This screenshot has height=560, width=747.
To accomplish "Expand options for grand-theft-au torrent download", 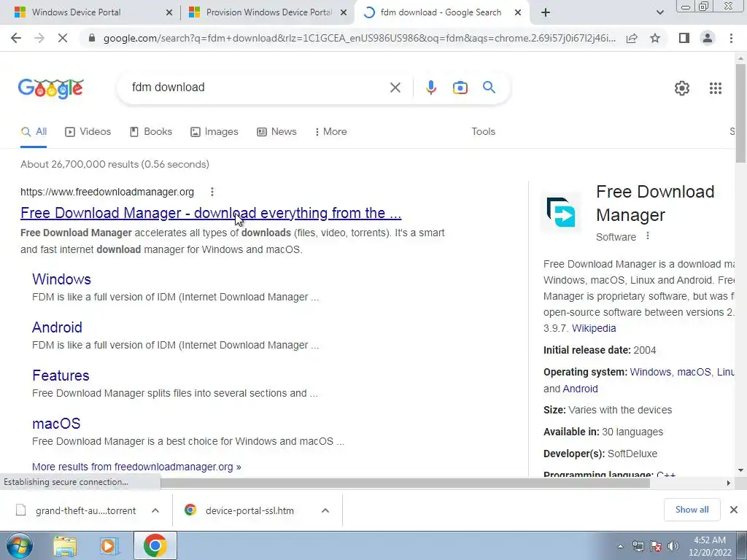I will point(155,510).
